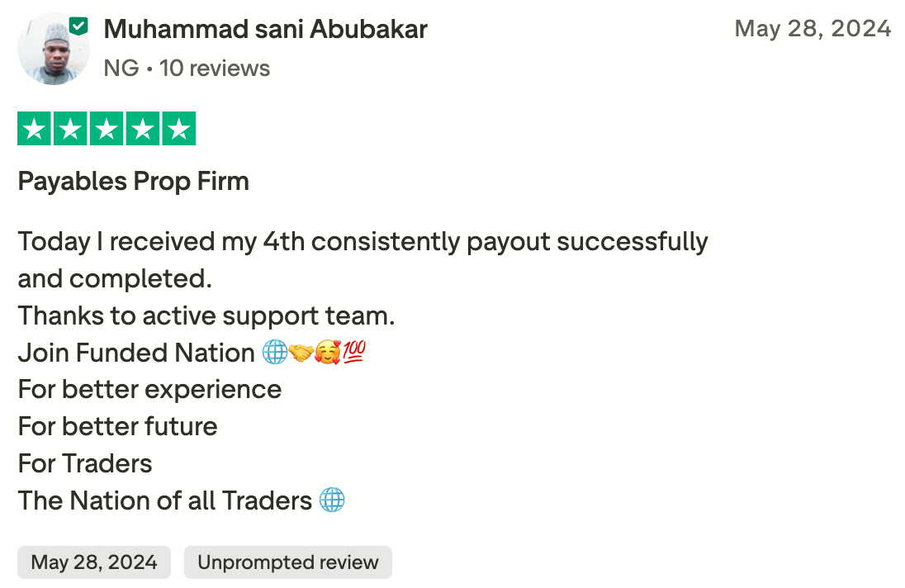Click the fifth green rating star
Image resolution: width=905 pixels, height=588 pixels.
[178, 129]
